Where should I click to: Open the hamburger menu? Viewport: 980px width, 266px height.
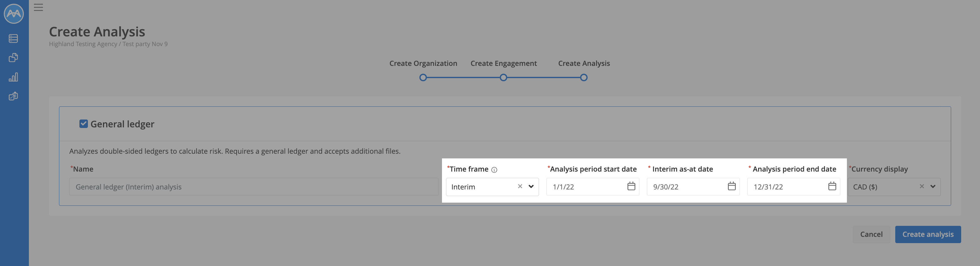click(x=38, y=7)
